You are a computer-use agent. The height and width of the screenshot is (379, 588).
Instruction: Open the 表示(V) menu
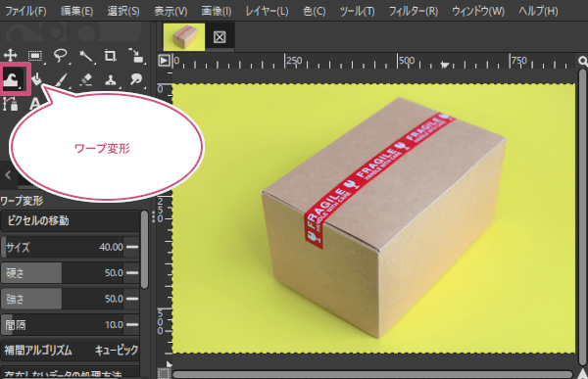[171, 11]
